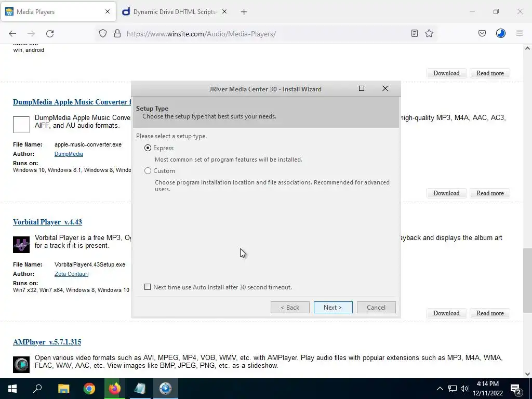
Task: Select the Express setup type radio button
Action: click(148, 148)
